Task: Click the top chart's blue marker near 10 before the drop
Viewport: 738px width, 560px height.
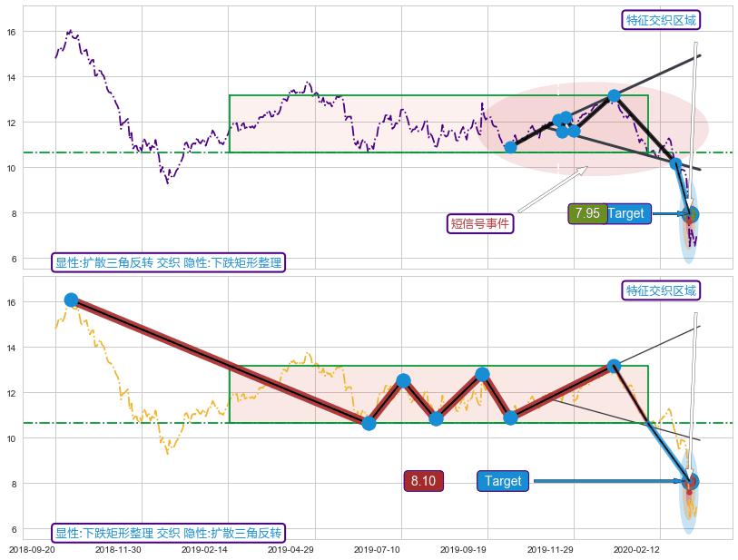Action: (x=675, y=163)
